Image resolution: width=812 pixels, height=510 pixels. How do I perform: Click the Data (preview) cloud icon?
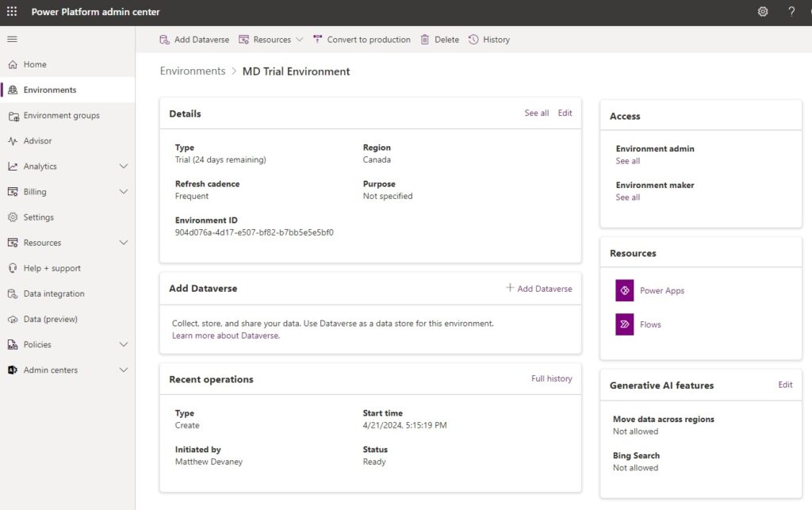click(13, 320)
